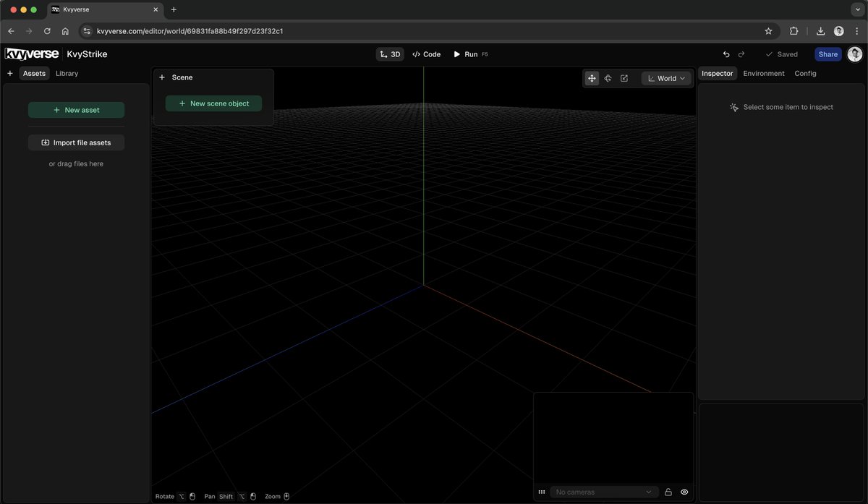Bookmark this page with star icon
The width and height of the screenshot is (868, 504).
(x=768, y=31)
